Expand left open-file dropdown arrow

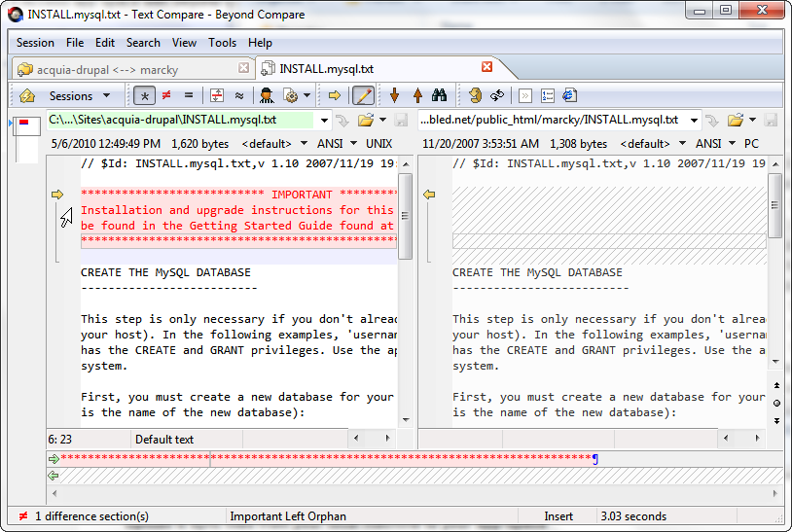pos(383,121)
